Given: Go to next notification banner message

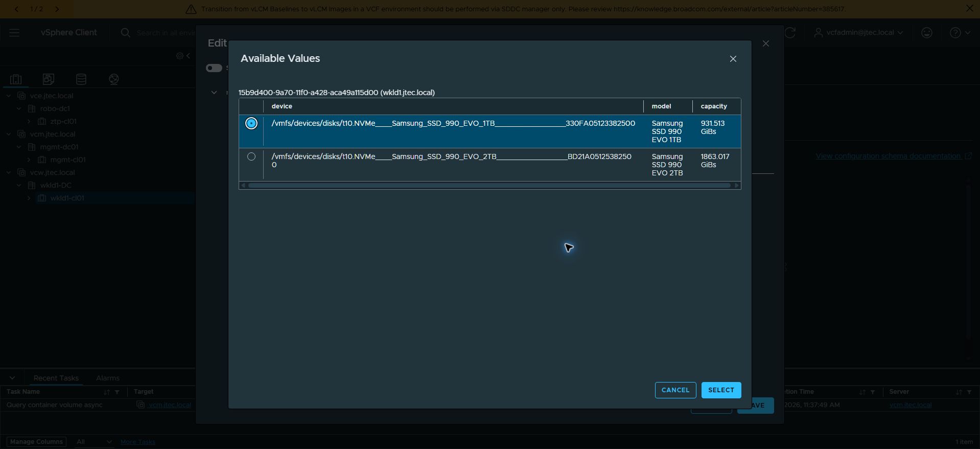Looking at the screenshot, I should 57,9.
